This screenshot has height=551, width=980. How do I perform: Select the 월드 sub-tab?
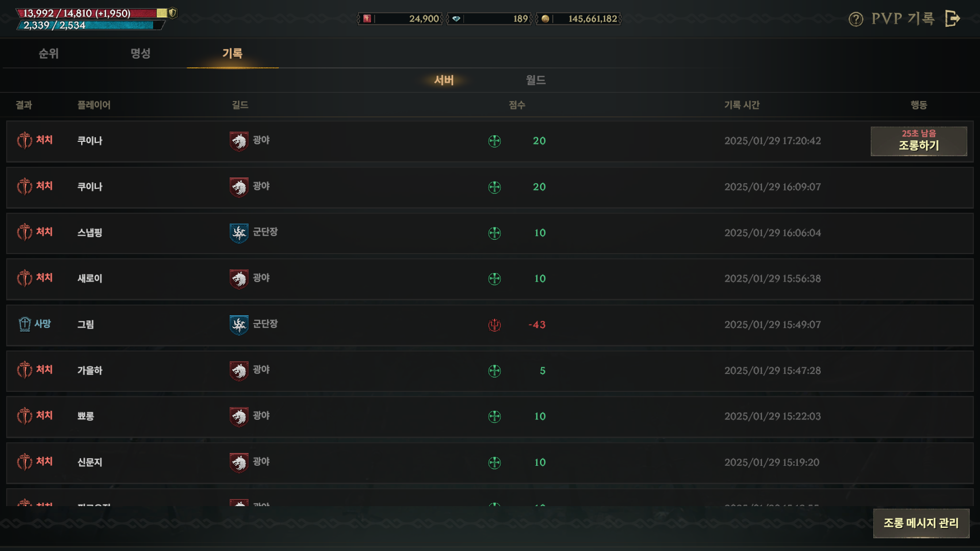tap(536, 80)
